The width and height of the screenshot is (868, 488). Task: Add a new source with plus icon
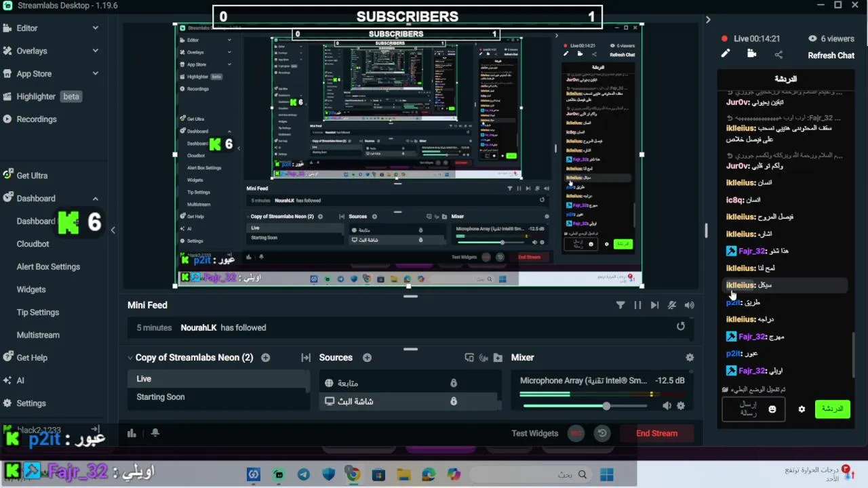point(367,357)
